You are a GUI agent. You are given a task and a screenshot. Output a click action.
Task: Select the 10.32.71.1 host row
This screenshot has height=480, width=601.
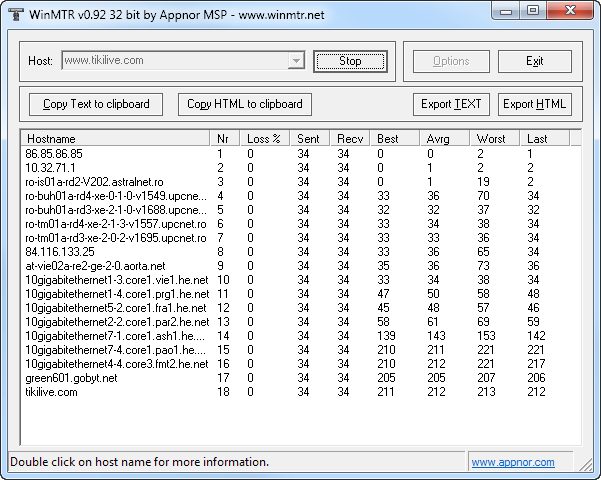pos(301,168)
